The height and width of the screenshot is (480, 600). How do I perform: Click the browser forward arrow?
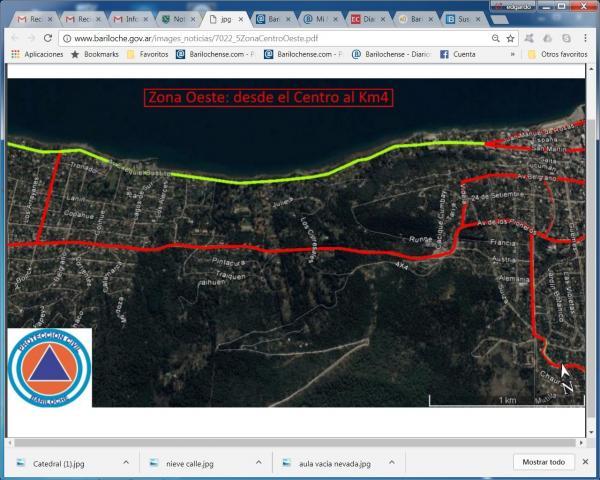(x=31, y=38)
